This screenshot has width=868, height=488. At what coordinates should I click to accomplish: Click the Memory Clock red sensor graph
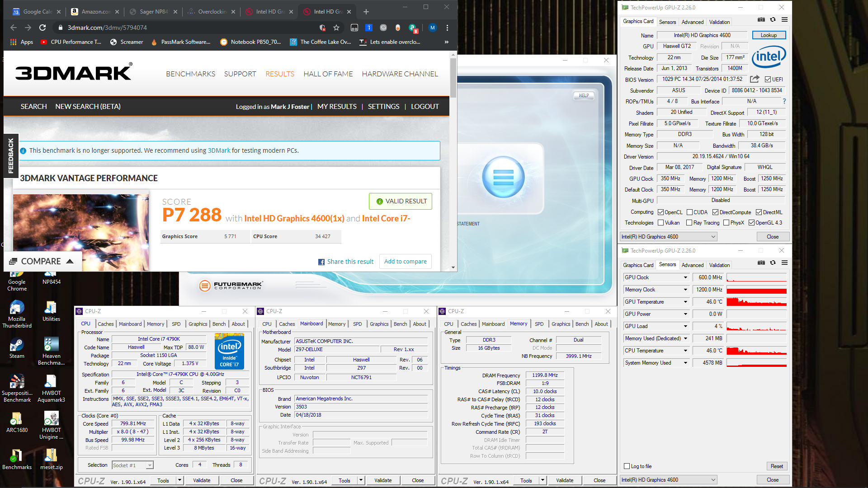756,290
